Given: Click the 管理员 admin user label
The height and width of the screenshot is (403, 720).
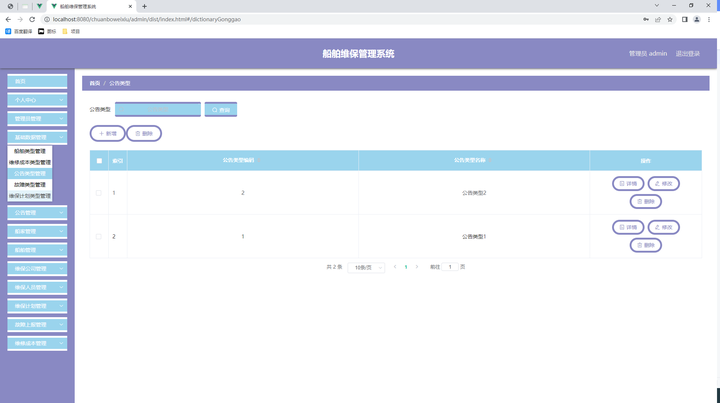Looking at the screenshot, I should tap(647, 54).
